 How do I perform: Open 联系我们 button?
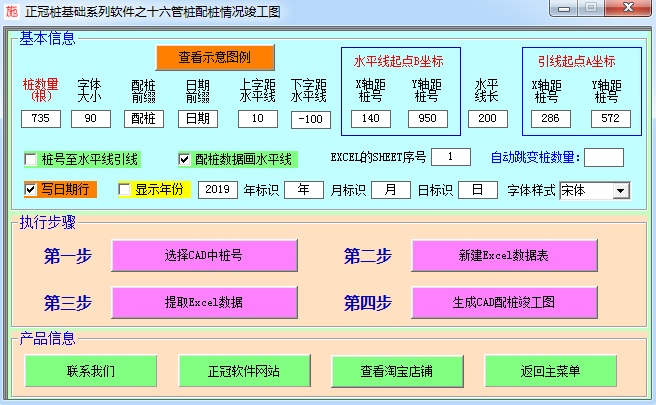click(x=91, y=371)
